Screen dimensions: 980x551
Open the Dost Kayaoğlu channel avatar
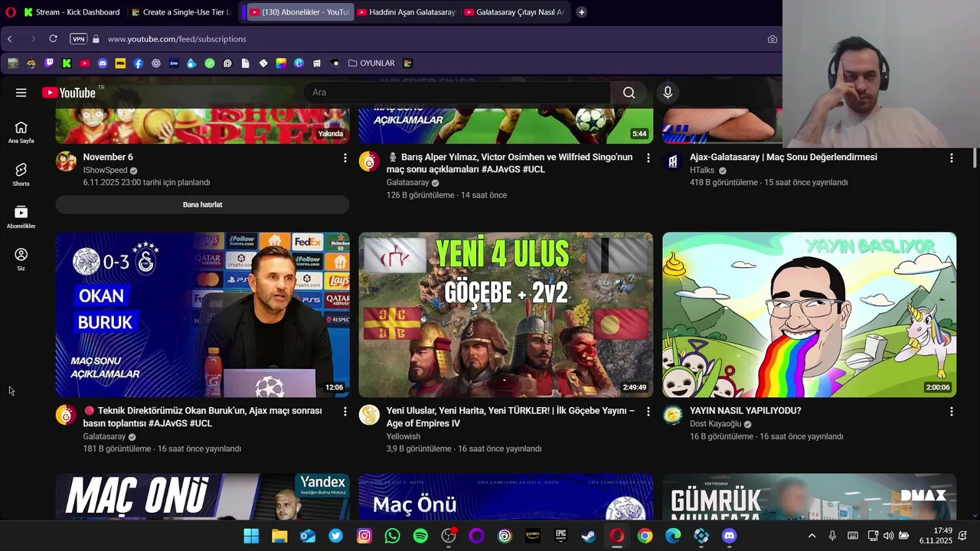tap(672, 416)
